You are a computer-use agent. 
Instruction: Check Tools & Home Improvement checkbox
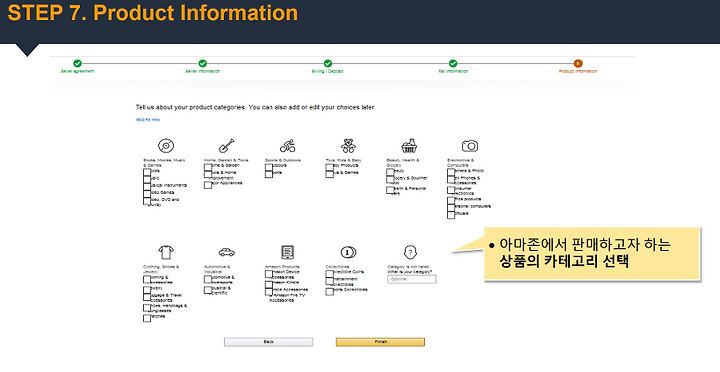pyautogui.click(x=208, y=174)
